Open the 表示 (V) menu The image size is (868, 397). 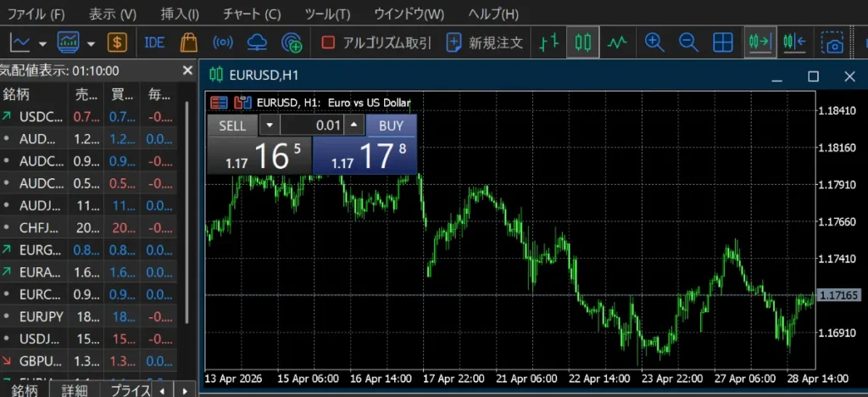click(x=113, y=14)
